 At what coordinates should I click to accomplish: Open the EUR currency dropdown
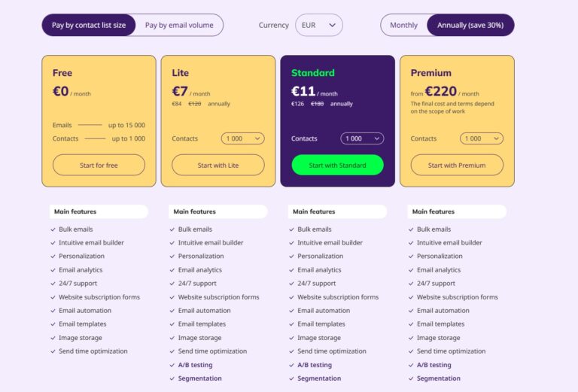coord(318,25)
